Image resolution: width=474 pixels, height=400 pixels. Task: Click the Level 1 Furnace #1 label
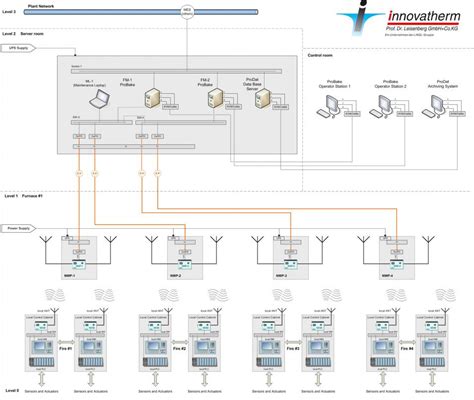[x=24, y=196]
